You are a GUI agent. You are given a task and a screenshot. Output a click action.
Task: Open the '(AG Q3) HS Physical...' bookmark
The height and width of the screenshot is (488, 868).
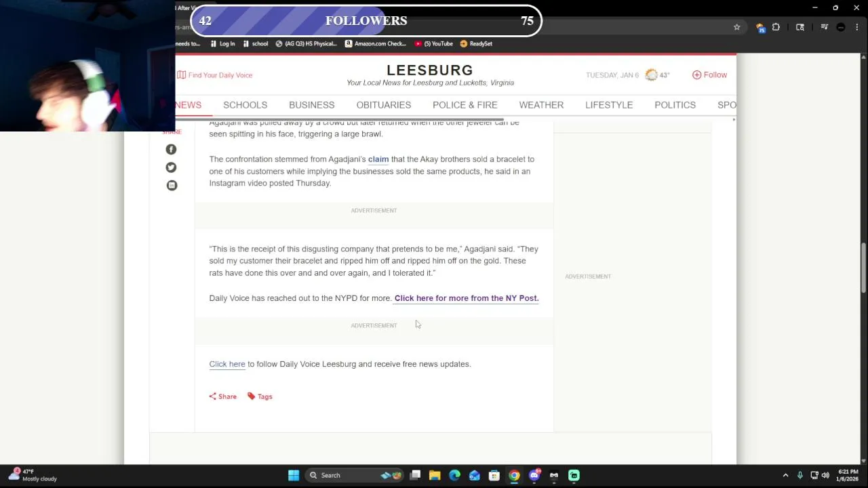pos(306,43)
